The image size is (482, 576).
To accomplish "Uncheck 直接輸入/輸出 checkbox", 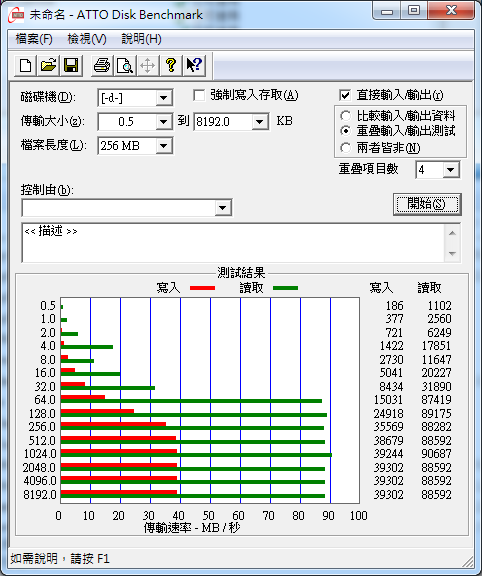I will [345, 96].
